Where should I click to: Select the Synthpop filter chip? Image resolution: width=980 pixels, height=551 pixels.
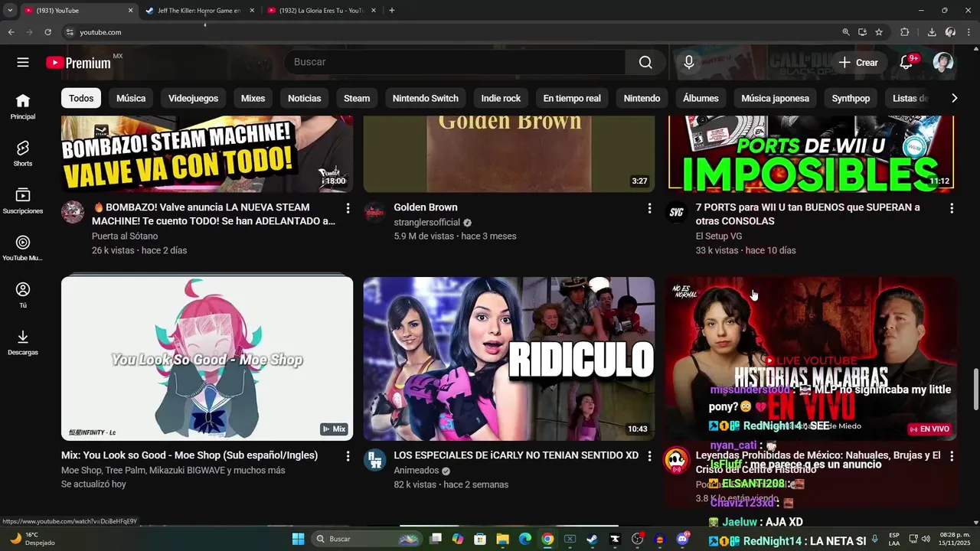pos(851,98)
